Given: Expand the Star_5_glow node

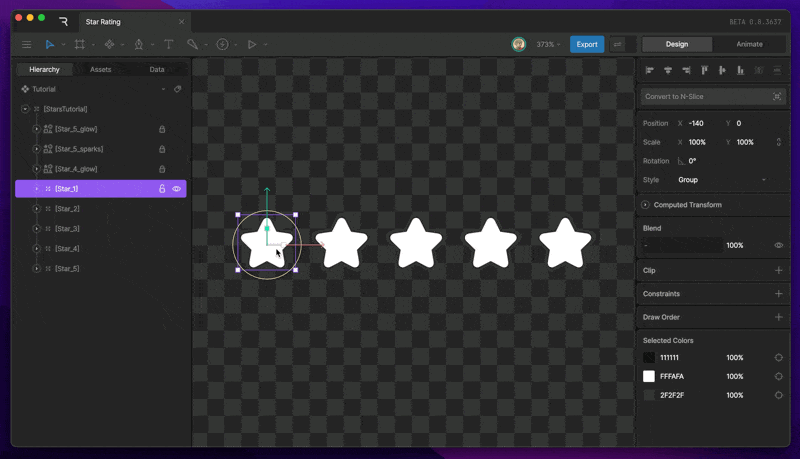Looking at the screenshot, I should click(36, 129).
